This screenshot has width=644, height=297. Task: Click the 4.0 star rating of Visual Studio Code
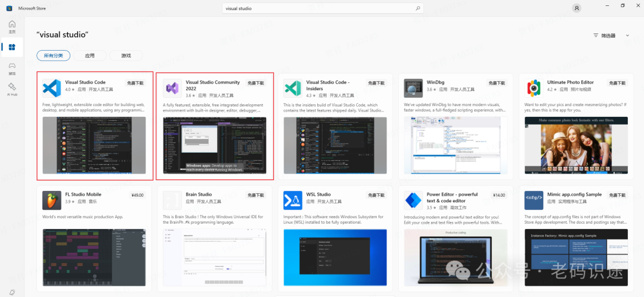70,89
